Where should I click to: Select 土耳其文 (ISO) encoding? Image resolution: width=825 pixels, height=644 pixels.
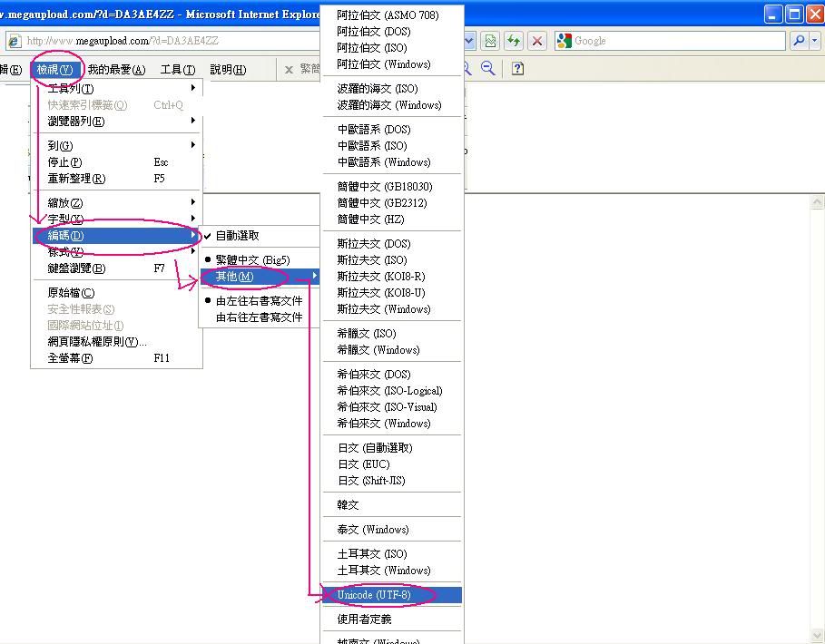tap(392, 554)
